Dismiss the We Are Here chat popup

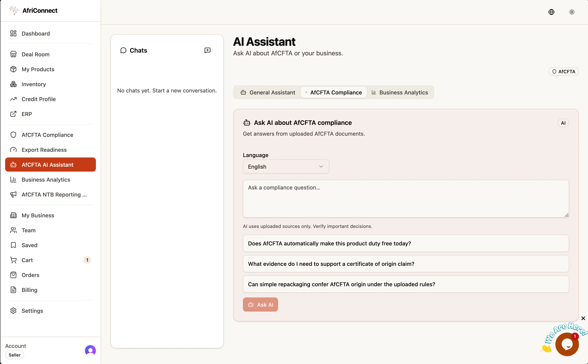click(x=583, y=318)
